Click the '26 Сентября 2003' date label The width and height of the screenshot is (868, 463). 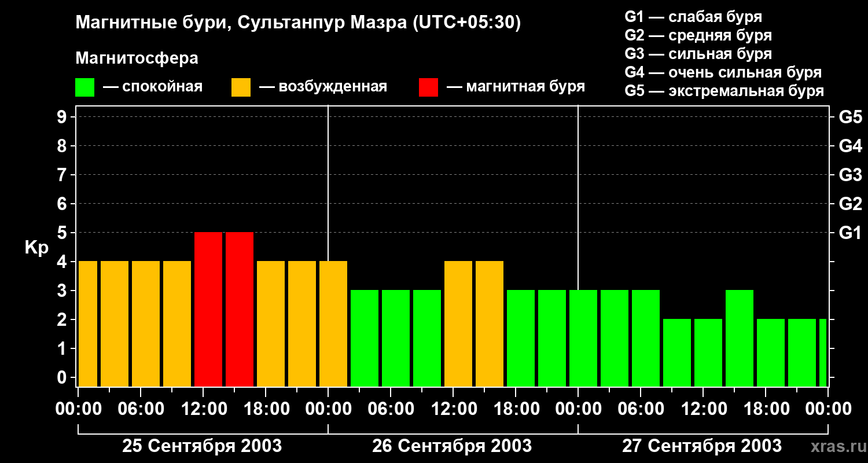pos(452,446)
